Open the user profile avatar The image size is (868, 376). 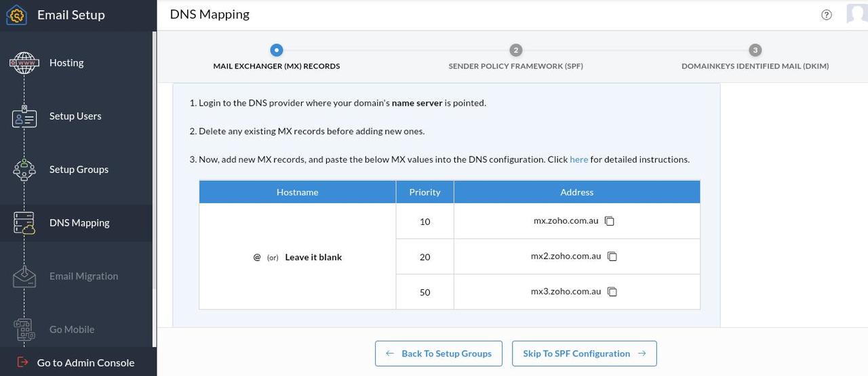coord(857,14)
